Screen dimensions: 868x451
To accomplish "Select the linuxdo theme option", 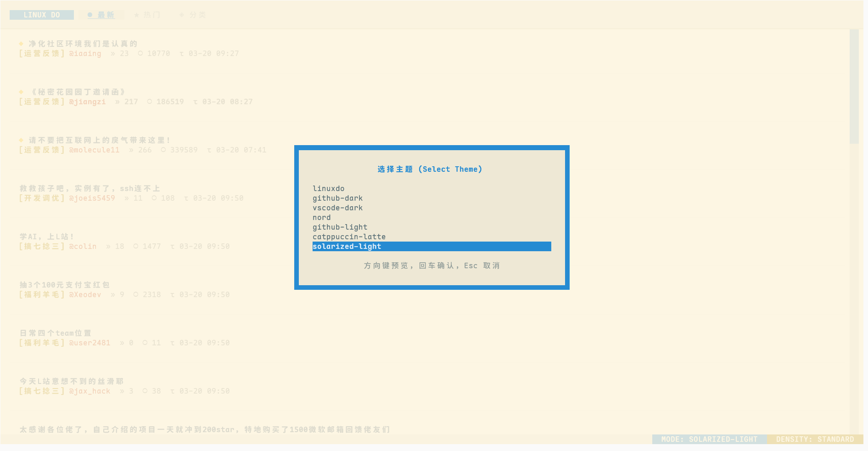I will 431,188.
